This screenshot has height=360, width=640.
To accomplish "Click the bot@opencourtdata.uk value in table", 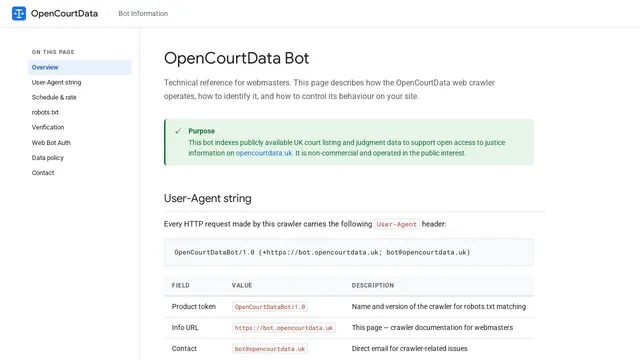I will tap(270, 349).
